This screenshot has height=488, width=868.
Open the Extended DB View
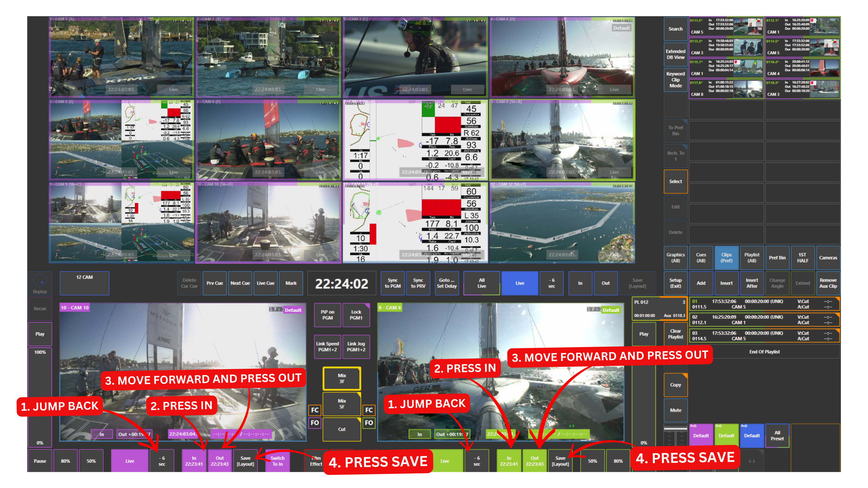tap(675, 54)
